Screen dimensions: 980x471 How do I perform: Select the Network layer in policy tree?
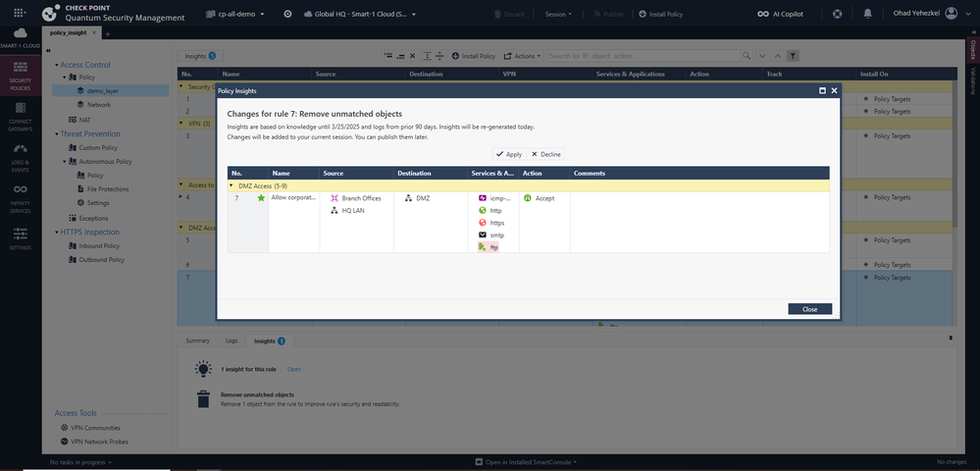coord(99,104)
